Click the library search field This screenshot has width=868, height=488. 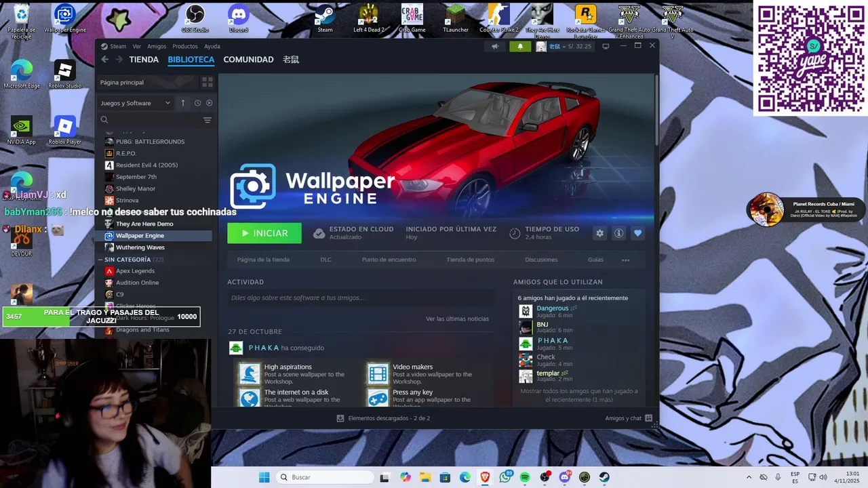tap(151, 120)
